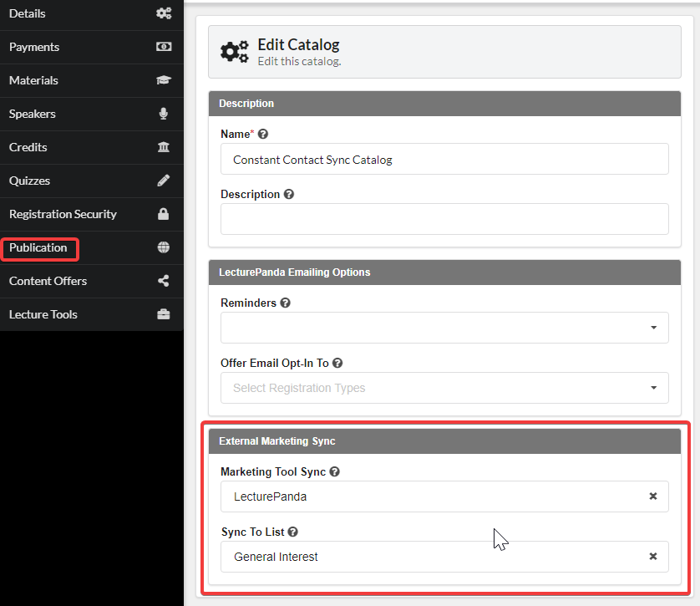
Task: Click the Lecture Tools briefcase icon
Action: click(164, 314)
